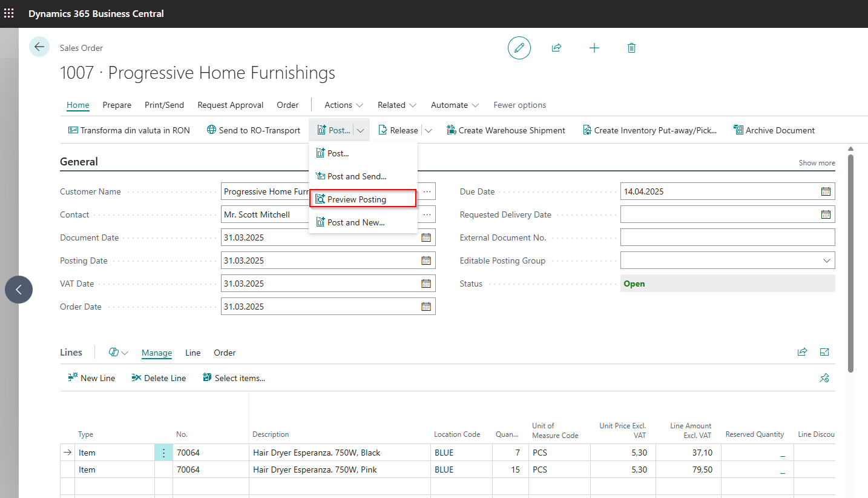Click Show more in General section
Image resolution: width=868 pixels, height=498 pixels.
(x=817, y=163)
